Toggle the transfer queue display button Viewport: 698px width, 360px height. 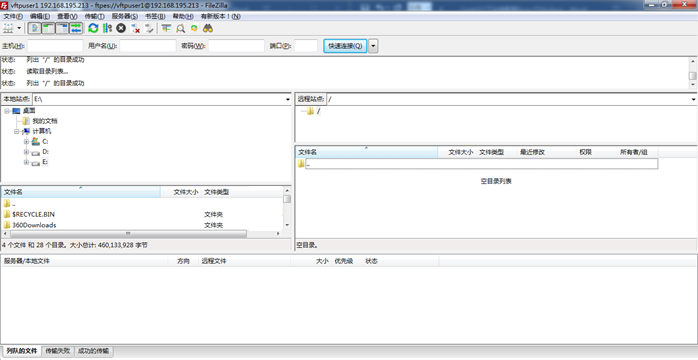(x=76, y=28)
